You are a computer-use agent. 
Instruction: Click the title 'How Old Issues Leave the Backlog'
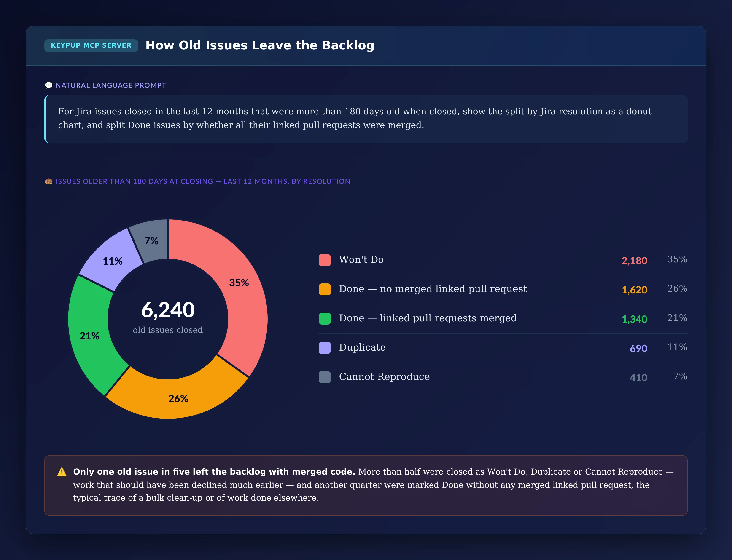click(260, 45)
